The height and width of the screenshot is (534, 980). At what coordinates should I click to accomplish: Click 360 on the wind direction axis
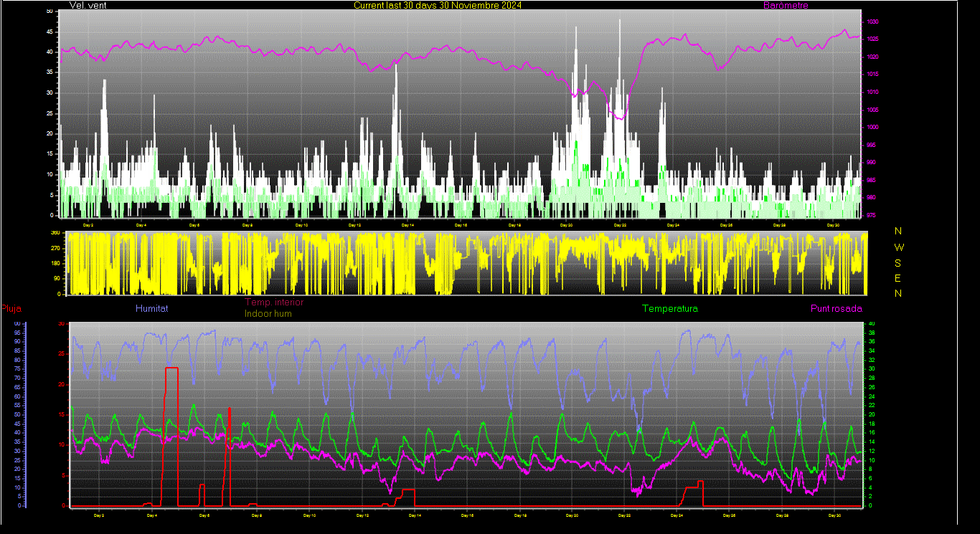[55, 234]
